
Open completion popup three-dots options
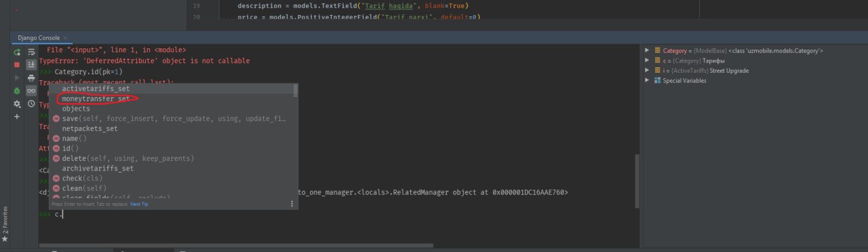click(292, 204)
